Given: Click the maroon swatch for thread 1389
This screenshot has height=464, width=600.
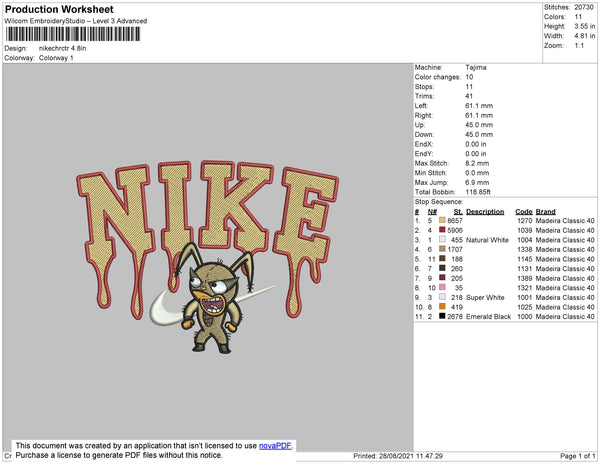Looking at the screenshot, I should click(442, 278).
